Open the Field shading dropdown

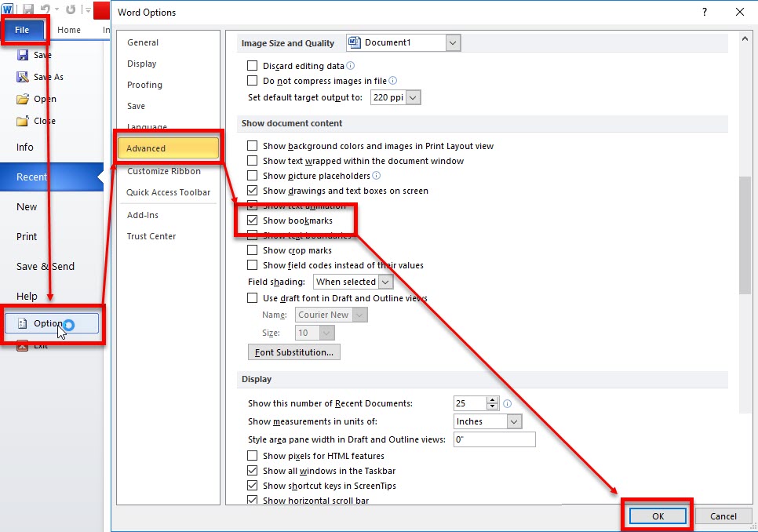pyautogui.click(x=384, y=282)
